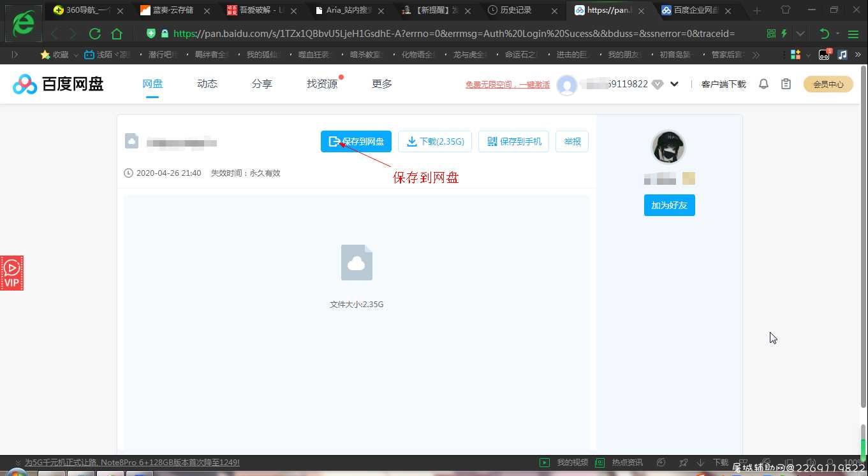
Task: Switch to the 历史记录 tab
Action: click(x=521, y=10)
